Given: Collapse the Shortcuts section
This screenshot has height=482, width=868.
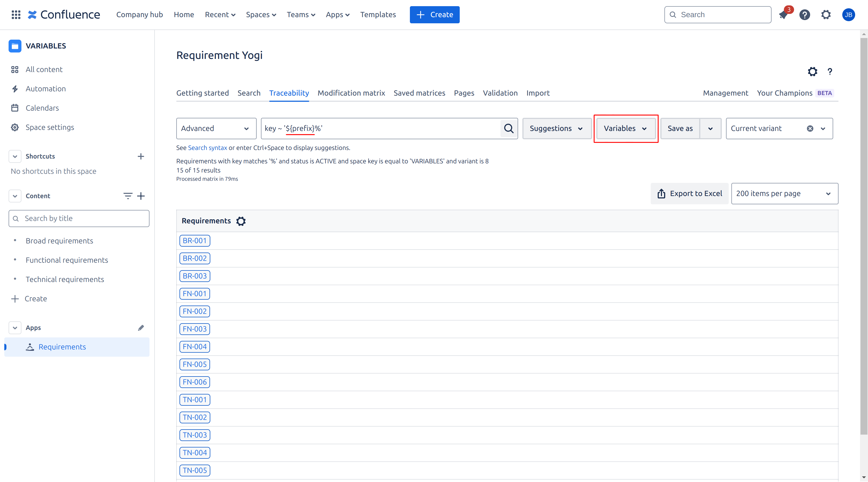Looking at the screenshot, I should coord(15,156).
